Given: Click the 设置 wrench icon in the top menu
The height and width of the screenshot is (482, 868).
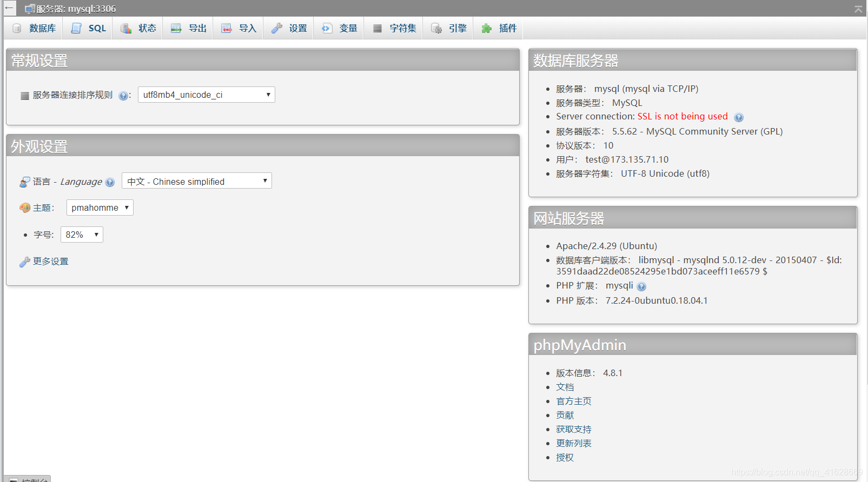Looking at the screenshot, I should click(x=277, y=28).
